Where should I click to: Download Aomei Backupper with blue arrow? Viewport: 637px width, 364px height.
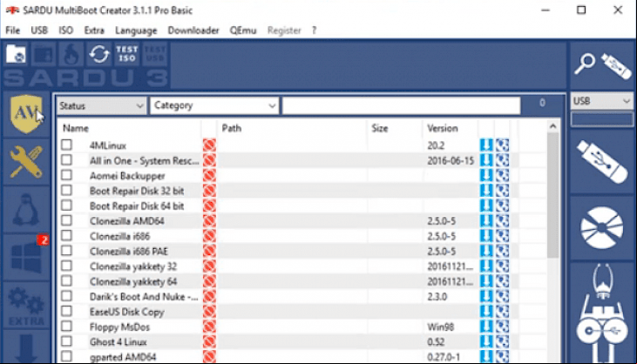click(486, 176)
